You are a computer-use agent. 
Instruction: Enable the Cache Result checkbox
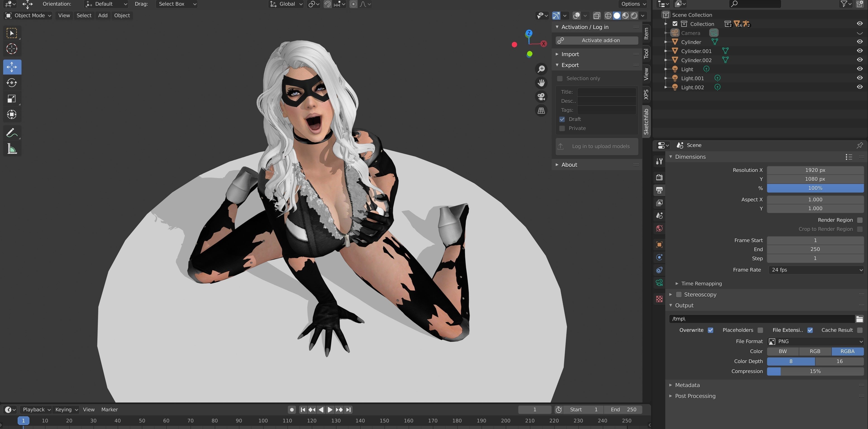[860, 330]
